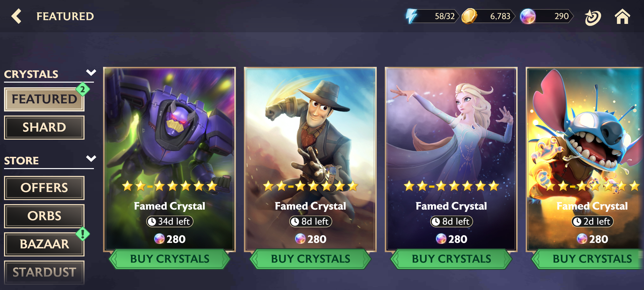
Task: Collapse the Store section chevron
Action: click(x=91, y=158)
